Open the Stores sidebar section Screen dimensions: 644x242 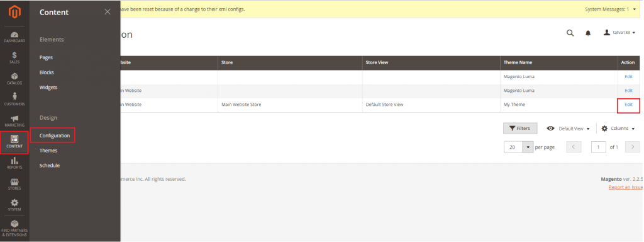[x=14, y=185]
